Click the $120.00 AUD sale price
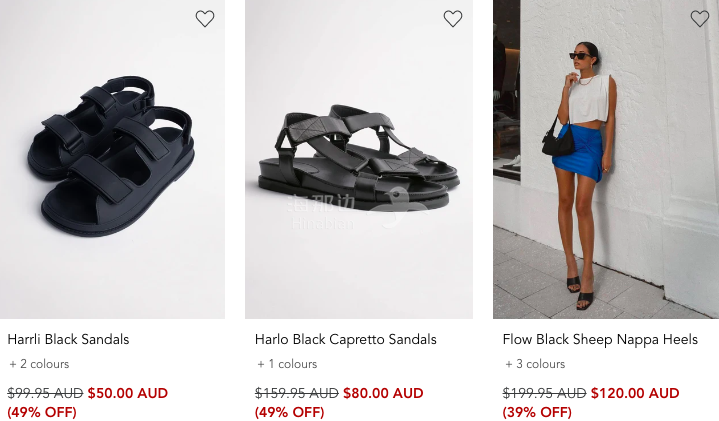719x421 pixels. coord(635,393)
